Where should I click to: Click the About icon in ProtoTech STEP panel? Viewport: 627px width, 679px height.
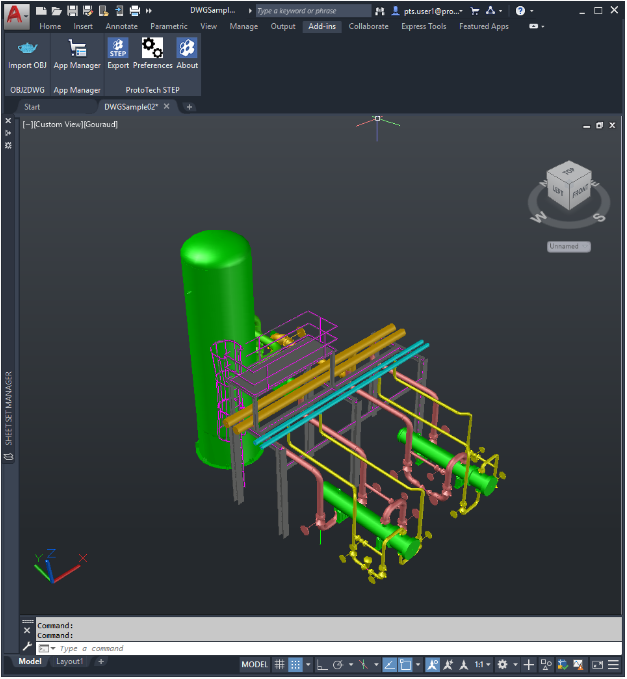pos(187,48)
